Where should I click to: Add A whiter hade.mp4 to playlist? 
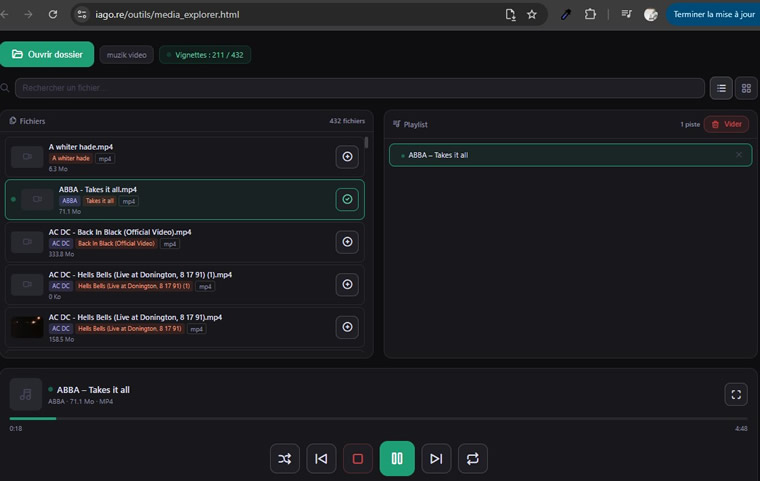(347, 157)
